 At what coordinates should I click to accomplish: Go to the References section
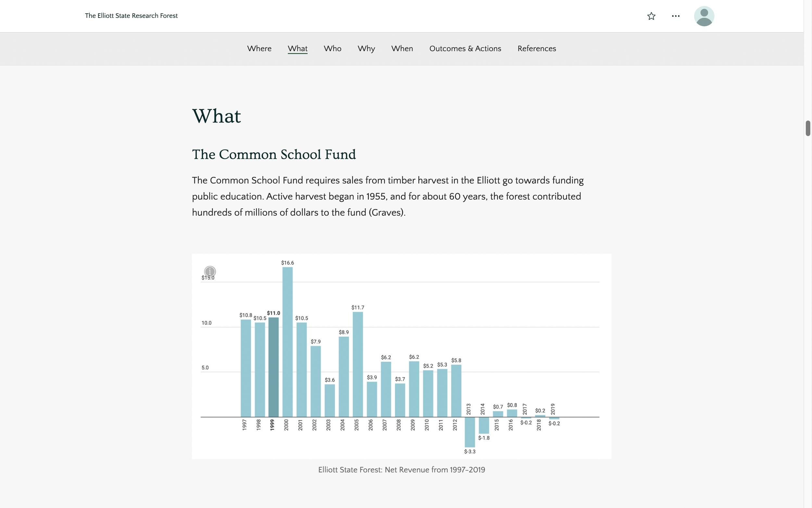537,48
